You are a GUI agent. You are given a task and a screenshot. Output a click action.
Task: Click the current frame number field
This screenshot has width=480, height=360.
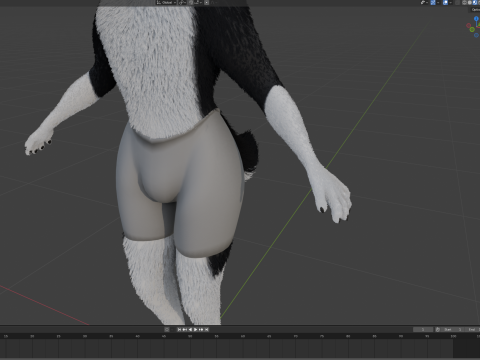(423, 329)
